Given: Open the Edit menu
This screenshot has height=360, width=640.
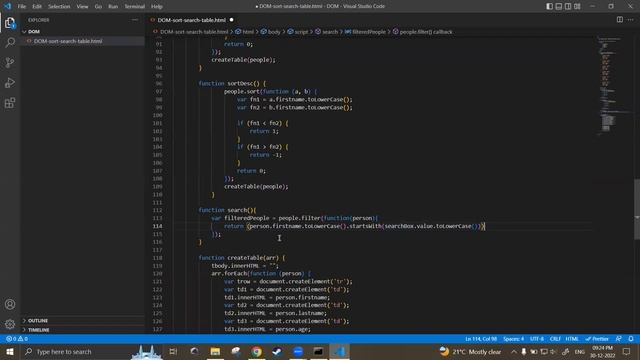Looking at the screenshot, I should (37, 7).
